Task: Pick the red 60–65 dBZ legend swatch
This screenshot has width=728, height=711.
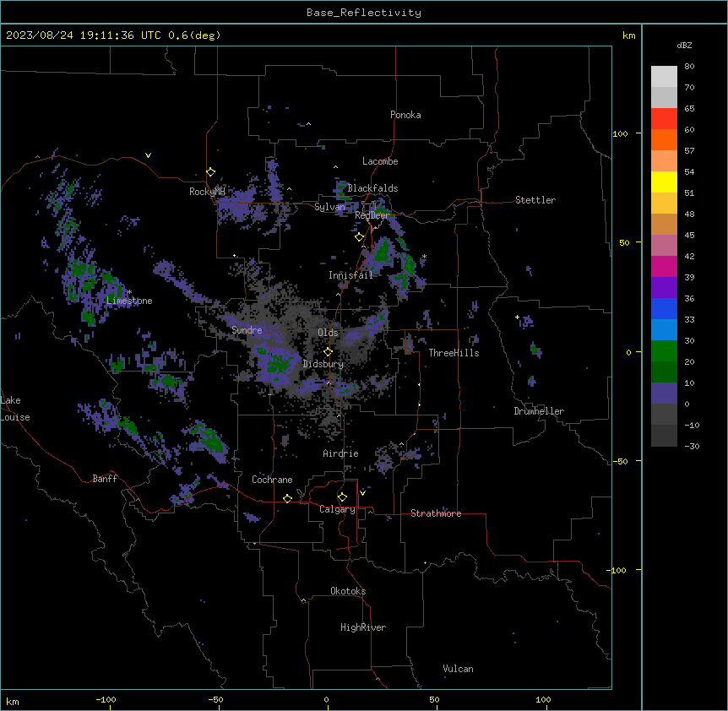Action: (x=664, y=119)
